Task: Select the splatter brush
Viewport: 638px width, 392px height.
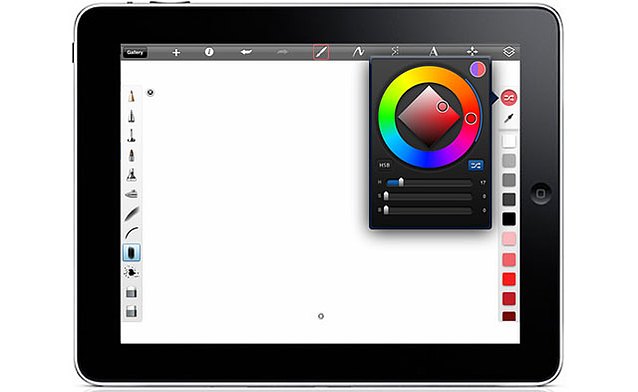Action: 131,272
